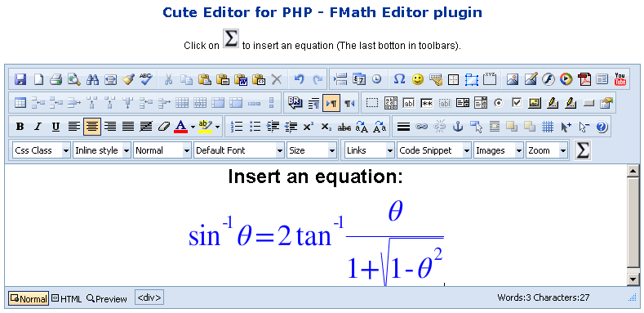Open the find binoculars tool
The height and width of the screenshot is (313, 644).
point(92,79)
